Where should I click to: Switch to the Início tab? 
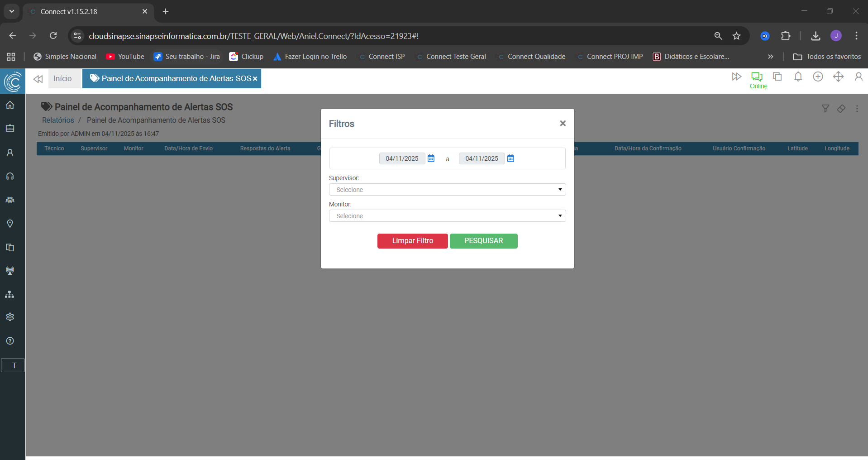tap(62, 79)
